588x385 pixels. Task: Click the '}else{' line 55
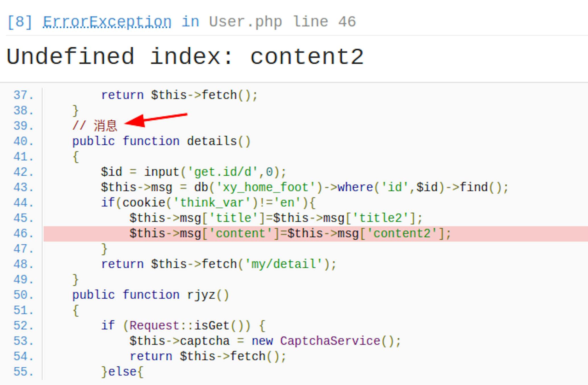click(122, 372)
